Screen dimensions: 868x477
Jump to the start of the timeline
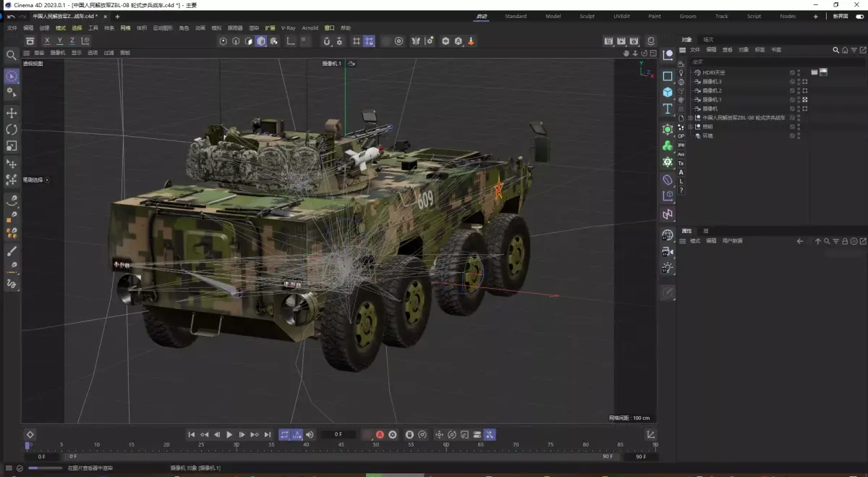pos(192,434)
